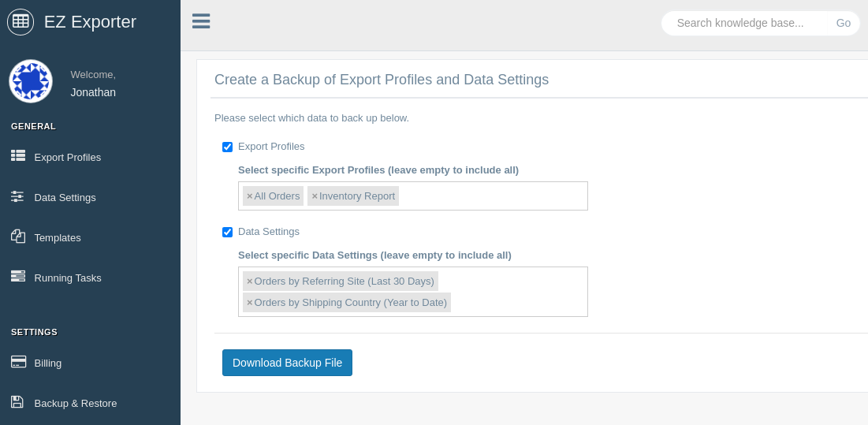Open Export Profiles in sidebar
The width and height of the screenshot is (868, 425).
[x=68, y=158]
